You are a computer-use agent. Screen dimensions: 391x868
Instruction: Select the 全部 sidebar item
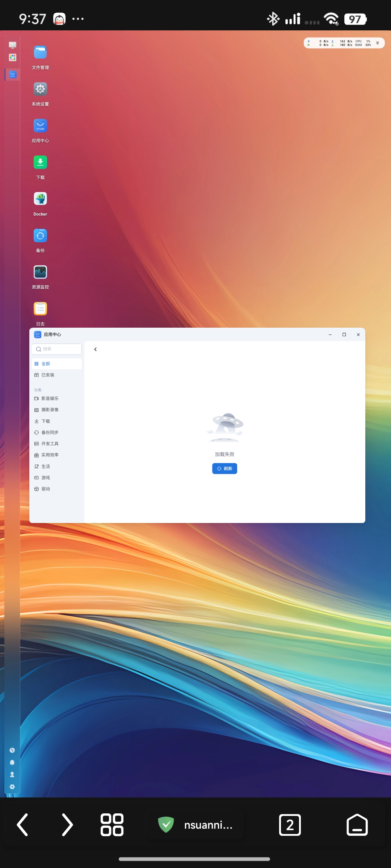click(56, 364)
